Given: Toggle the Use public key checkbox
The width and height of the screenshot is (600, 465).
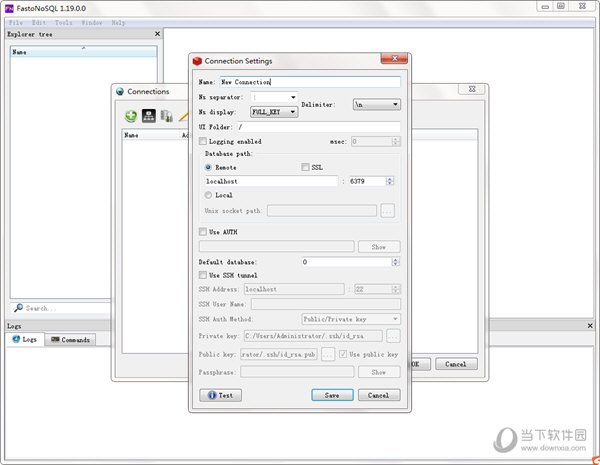Looking at the screenshot, I should tap(343, 354).
